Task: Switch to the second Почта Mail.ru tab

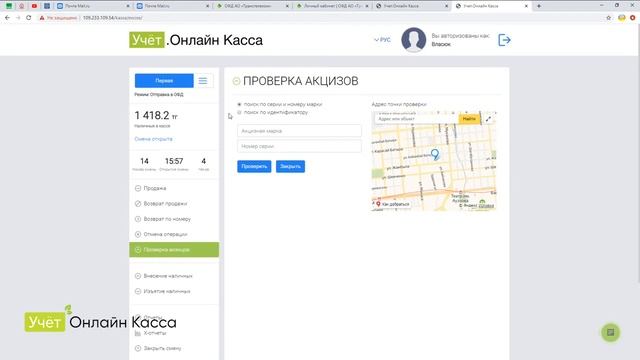Action: coord(173,6)
